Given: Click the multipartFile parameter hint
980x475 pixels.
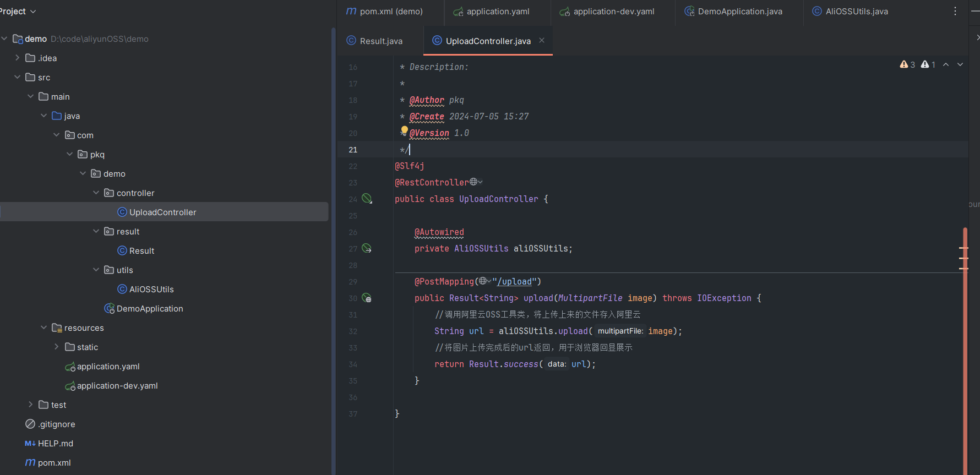Looking at the screenshot, I should click(620, 331).
